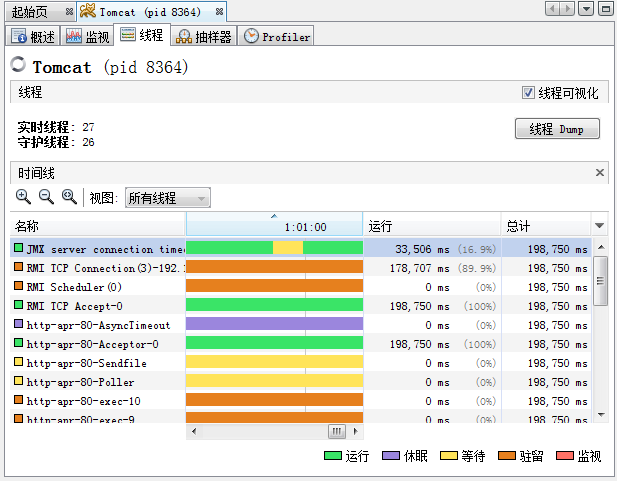
Task: Close the 时间线 timeline panel
Action: tap(600, 173)
